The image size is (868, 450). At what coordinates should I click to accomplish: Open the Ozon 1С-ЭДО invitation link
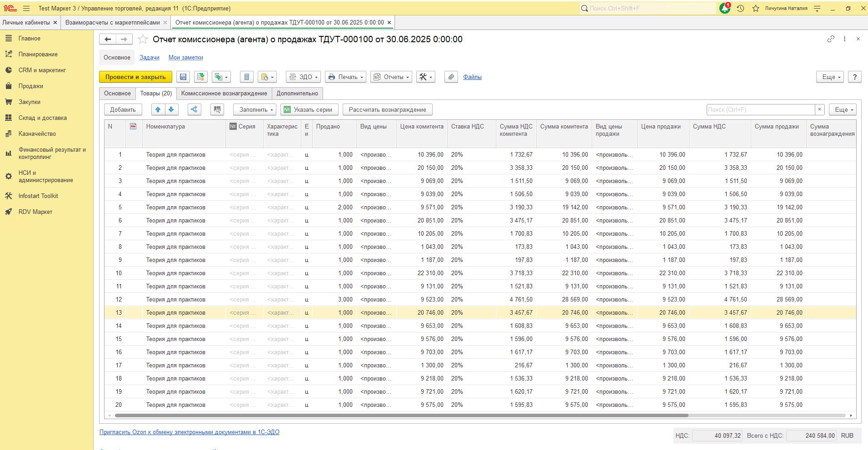pyautogui.click(x=190, y=432)
